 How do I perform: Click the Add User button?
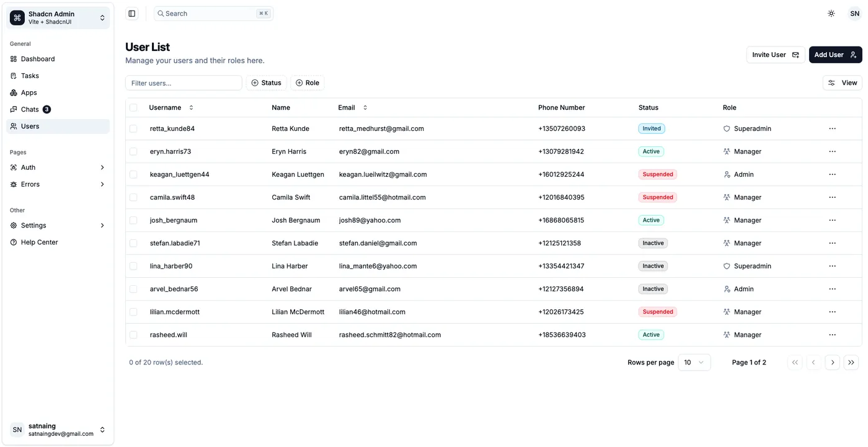point(835,55)
